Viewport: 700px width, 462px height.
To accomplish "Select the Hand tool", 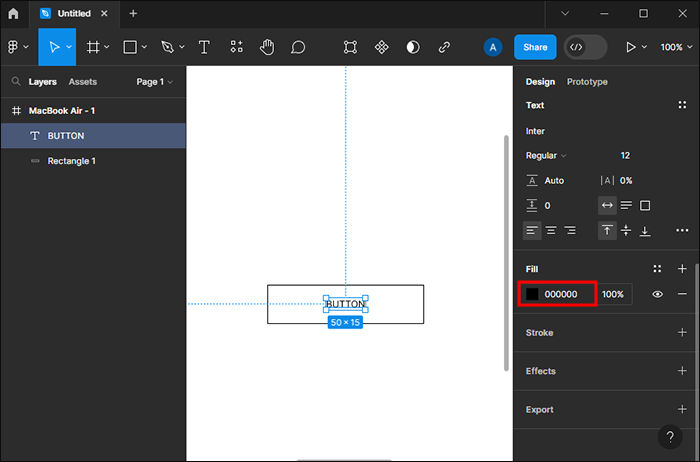I will click(267, 47).
